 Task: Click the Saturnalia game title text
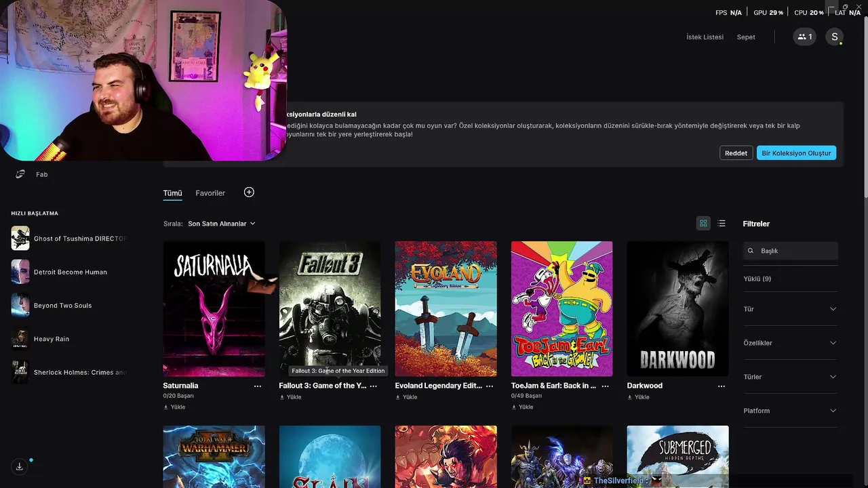[x=180, y=386]
